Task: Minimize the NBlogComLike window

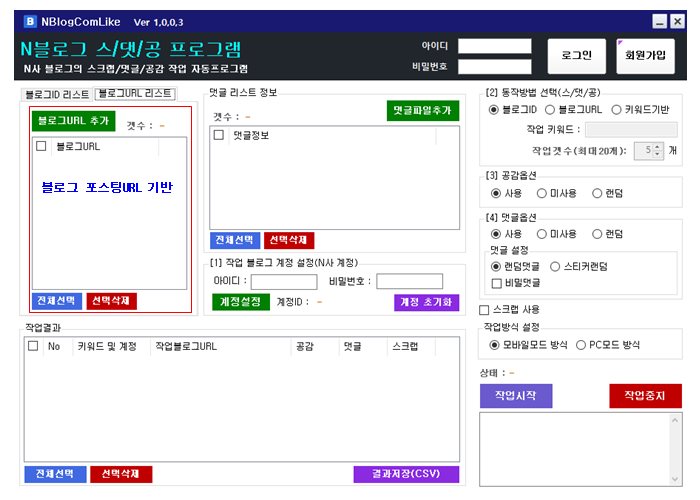Action: (659, 21)
